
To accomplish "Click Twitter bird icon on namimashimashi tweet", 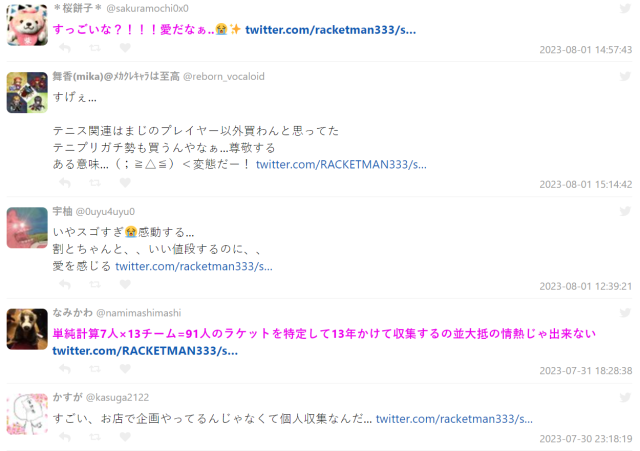I will (625, 313).
